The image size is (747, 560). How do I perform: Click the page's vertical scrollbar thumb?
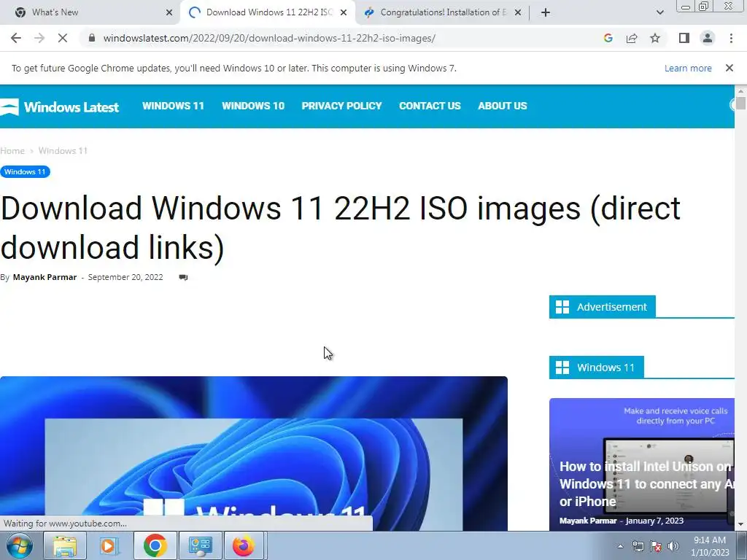click(x=740, y=103)
